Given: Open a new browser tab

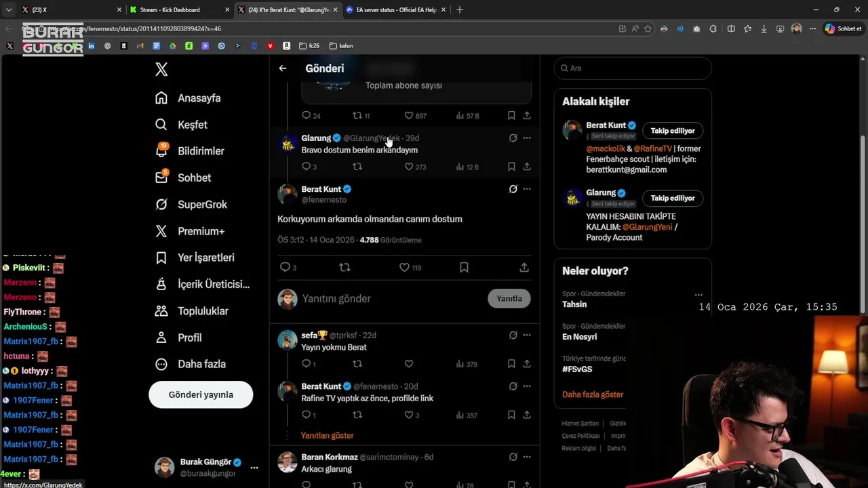Looking at the screenshot, I should click(460, 10).
